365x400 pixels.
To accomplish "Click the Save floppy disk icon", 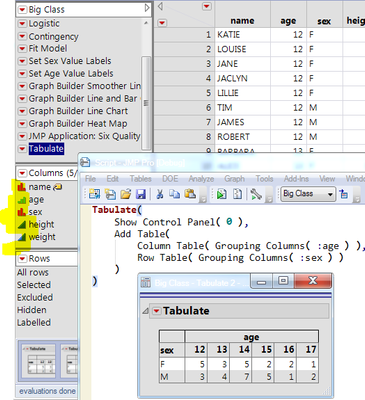I will pos(141,194).
